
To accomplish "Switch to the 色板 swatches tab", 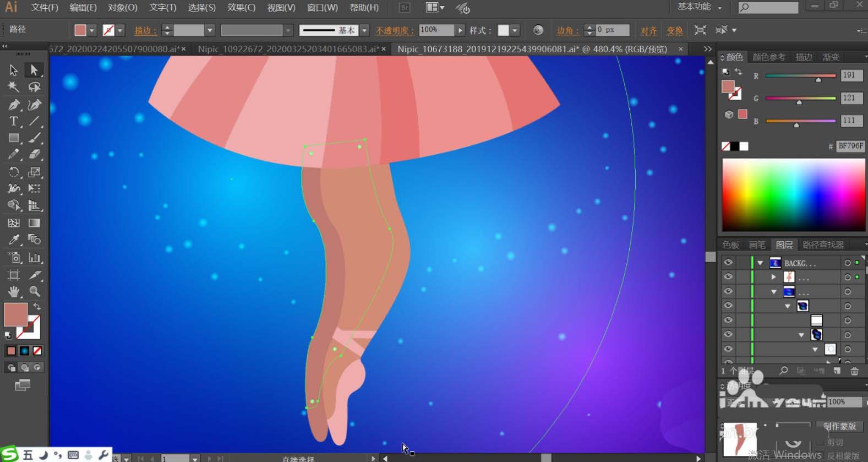I will tap(730, 244).
